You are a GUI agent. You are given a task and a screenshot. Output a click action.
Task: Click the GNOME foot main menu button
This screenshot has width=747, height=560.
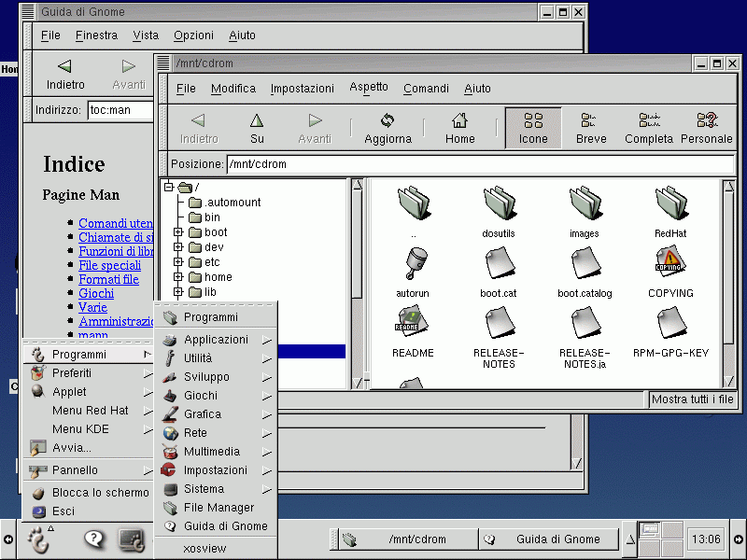pos(39,539)
